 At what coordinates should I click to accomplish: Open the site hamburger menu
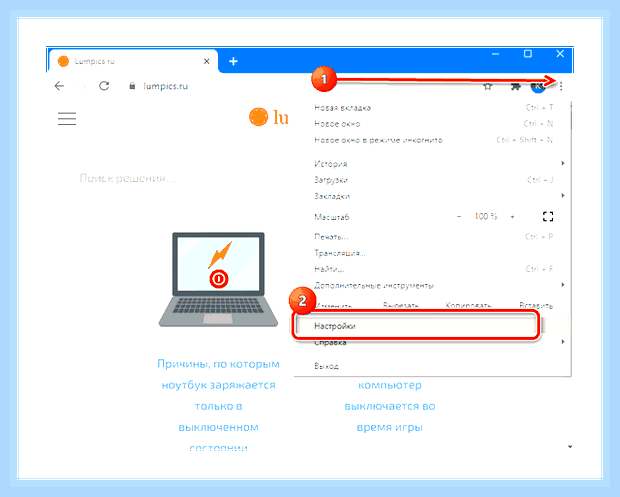coord(67,118)
